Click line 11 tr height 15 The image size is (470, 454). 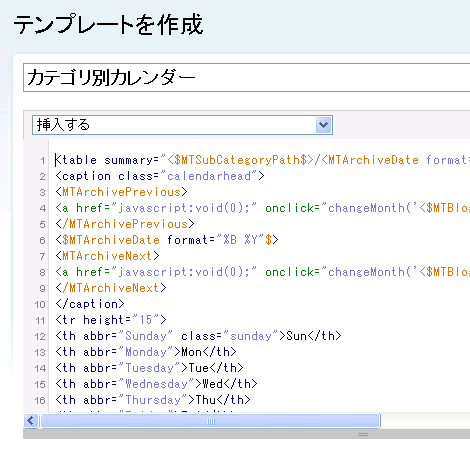111,320
